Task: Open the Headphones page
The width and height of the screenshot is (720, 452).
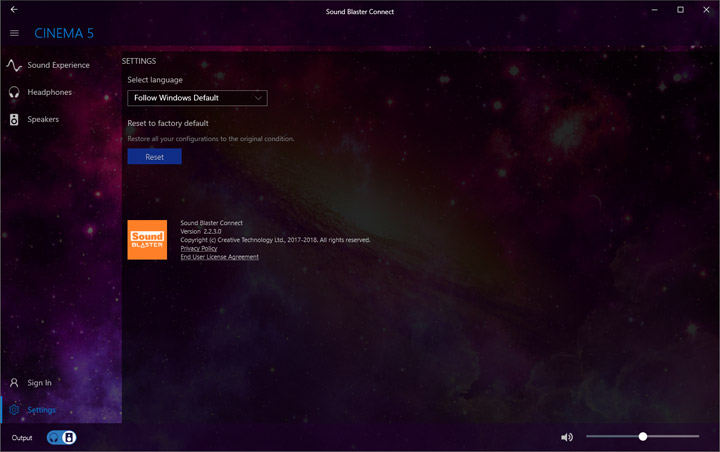Action: [x=50, y=92]
